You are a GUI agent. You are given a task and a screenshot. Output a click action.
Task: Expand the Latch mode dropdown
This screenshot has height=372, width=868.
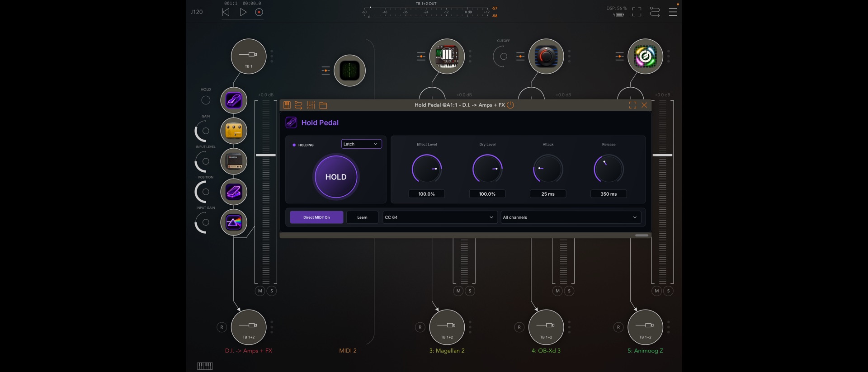pos(361,144)
